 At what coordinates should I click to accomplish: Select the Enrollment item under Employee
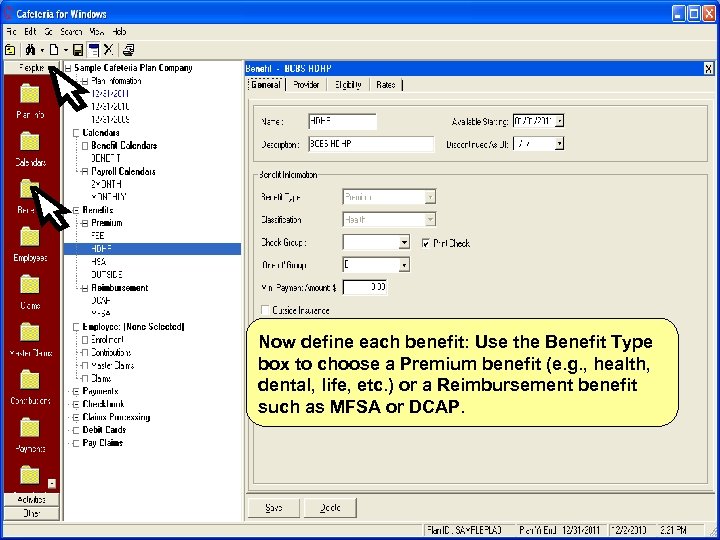[107, 340]
